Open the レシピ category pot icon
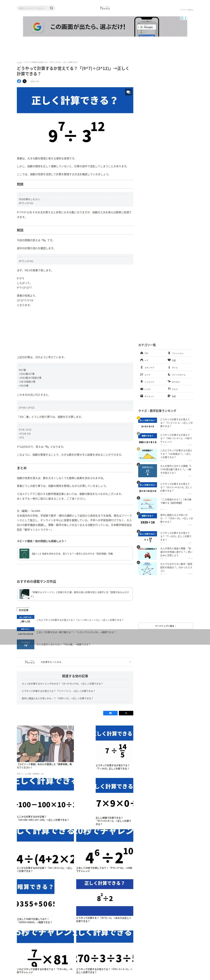The height and width of the screenshot is (980, 210). pyautogui.click(x=142, y=389)
